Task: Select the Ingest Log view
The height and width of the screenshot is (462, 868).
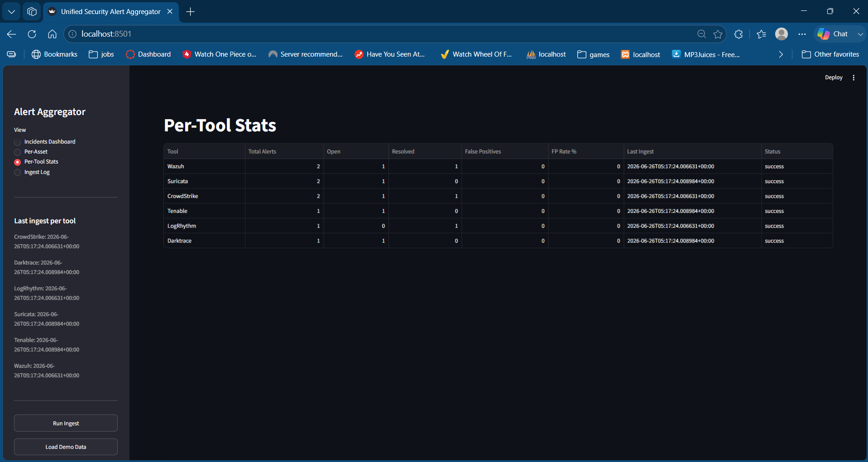Action: point(32,172)
